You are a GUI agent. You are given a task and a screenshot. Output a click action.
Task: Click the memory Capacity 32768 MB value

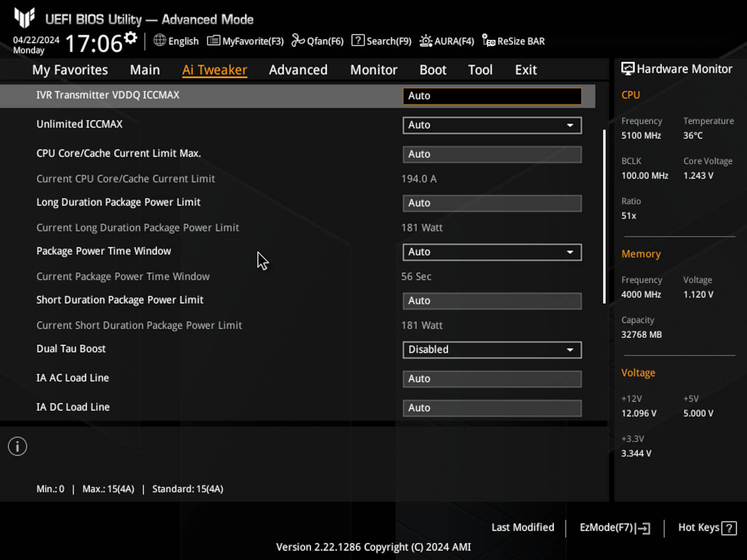point(642,334)
